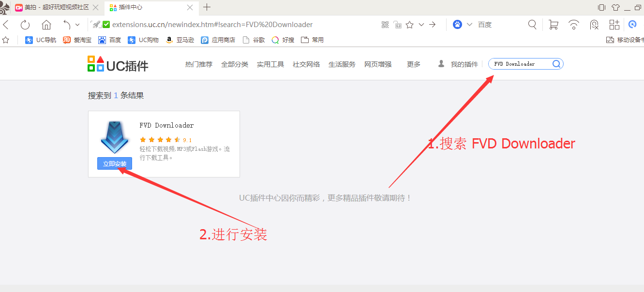Click the browser back arrow

[5, 25]
